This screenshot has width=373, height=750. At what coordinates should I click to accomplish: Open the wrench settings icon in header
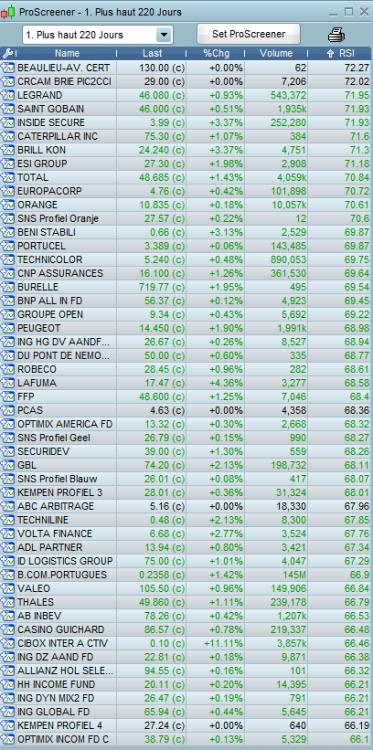click(7, 53)
